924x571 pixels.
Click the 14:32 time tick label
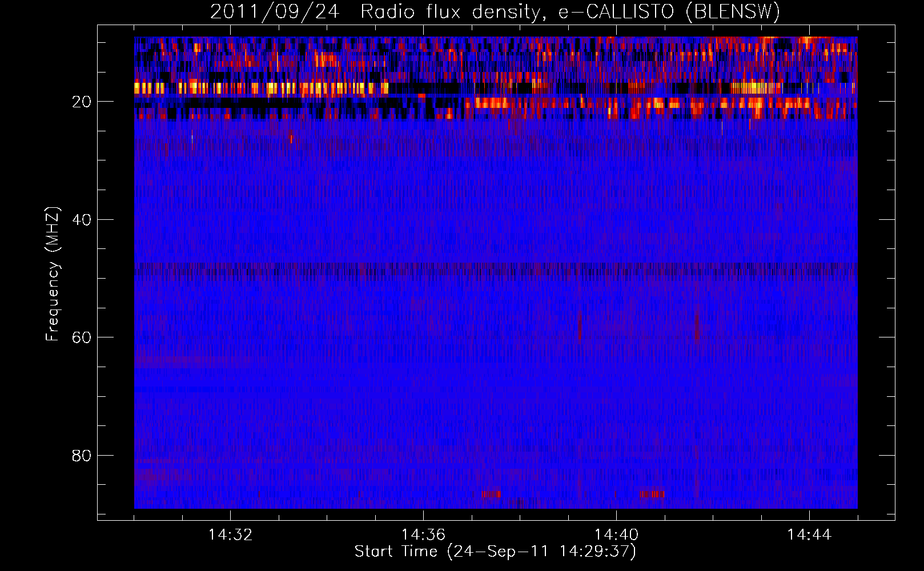click(x=230, y=535)
